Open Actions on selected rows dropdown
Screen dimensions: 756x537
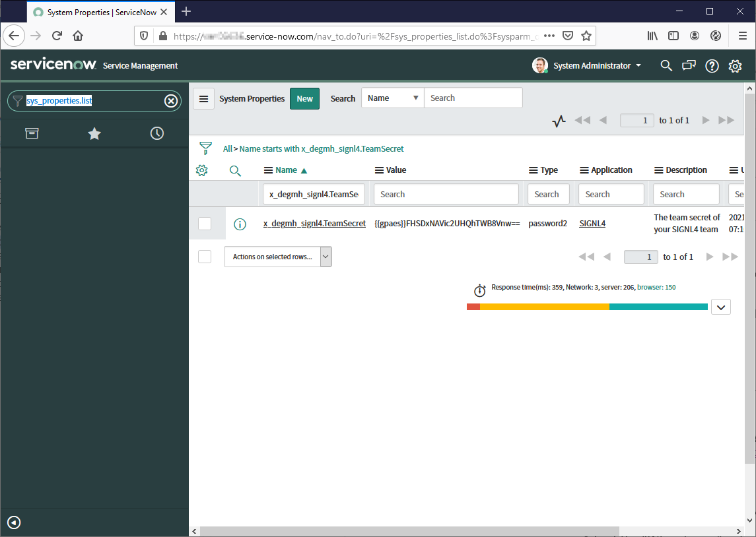pyautogui.click(x=278, y=257)
